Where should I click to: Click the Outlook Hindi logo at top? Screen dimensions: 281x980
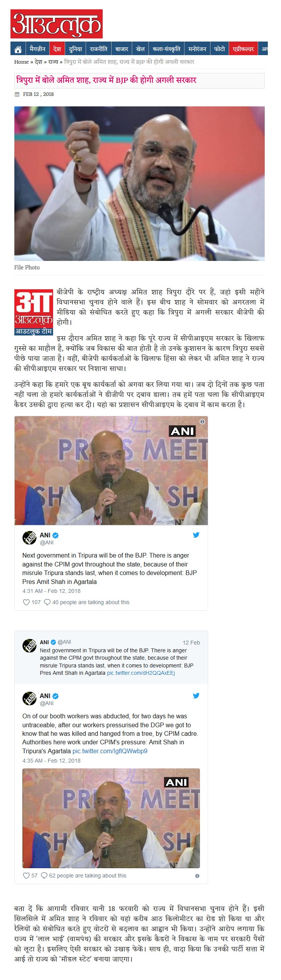(57, 24)
